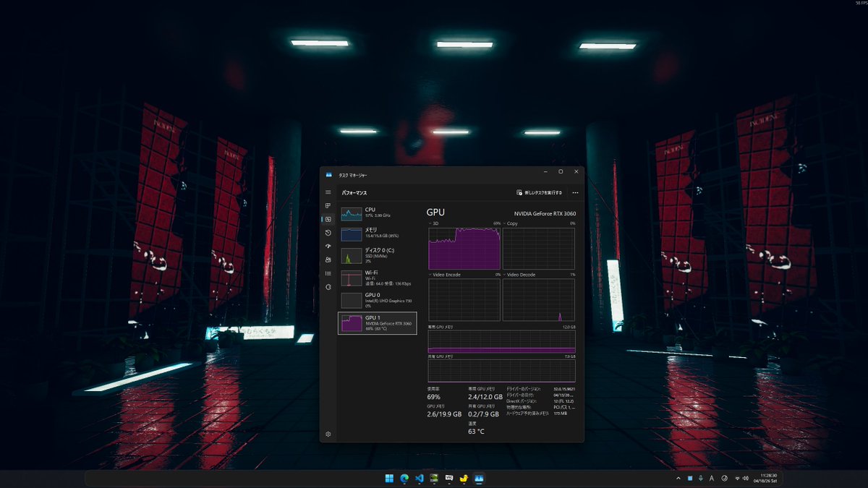Open the yellow duck app in taskbar
This screenshot has width=868, height=488.
click(464, 478)
